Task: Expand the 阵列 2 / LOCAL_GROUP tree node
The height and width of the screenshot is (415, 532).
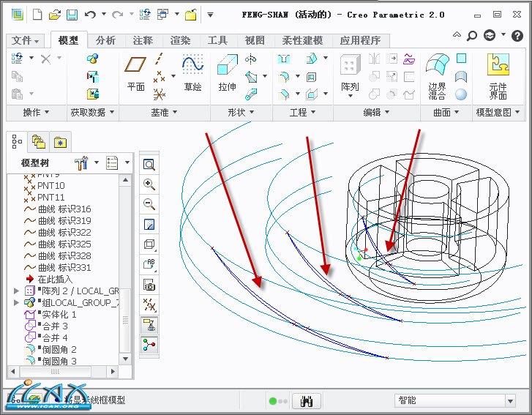Action: (x=17, y=291)
